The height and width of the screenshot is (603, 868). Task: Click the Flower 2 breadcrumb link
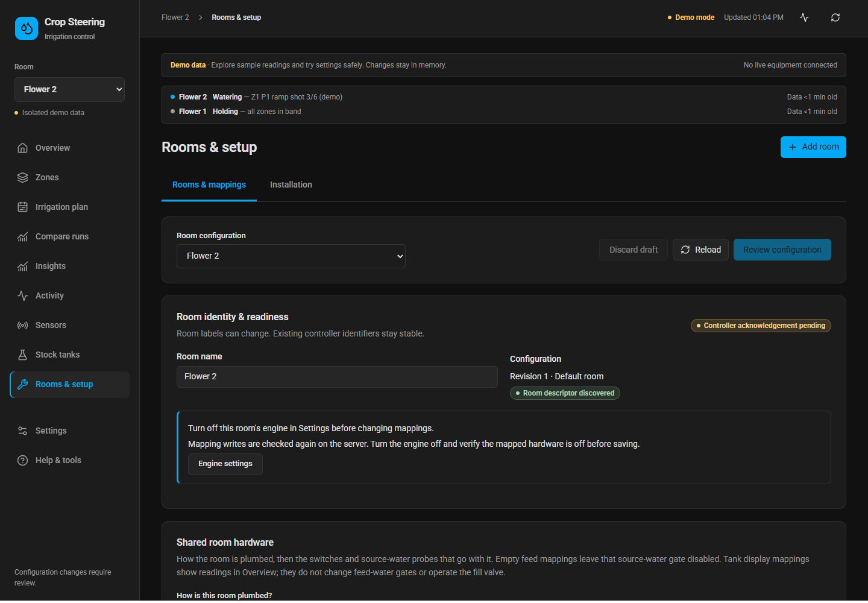(x=175, y=17)
